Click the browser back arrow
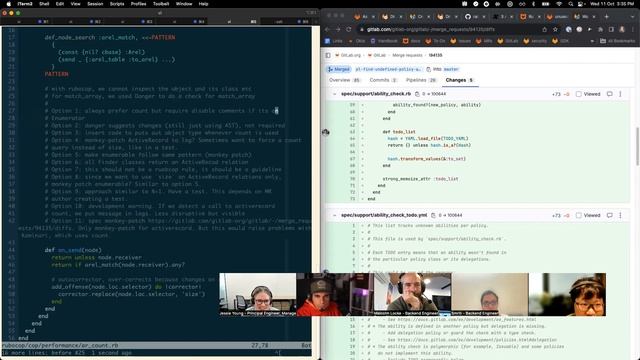The width and height of the screenshot is (640, 360). [x=327, y=29]
